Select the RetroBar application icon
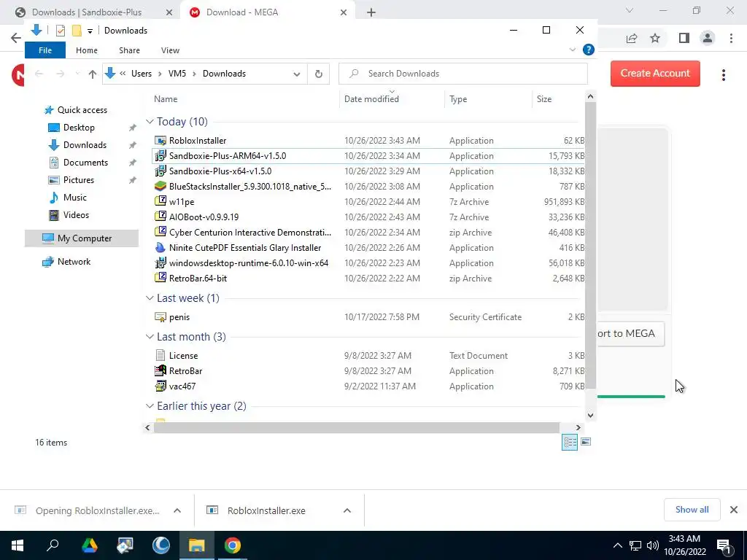This screenshot has width=747, height=560. 160,371
